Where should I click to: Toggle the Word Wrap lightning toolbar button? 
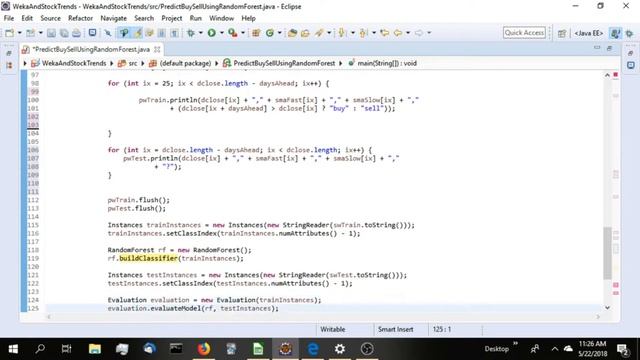click(138, 33)
